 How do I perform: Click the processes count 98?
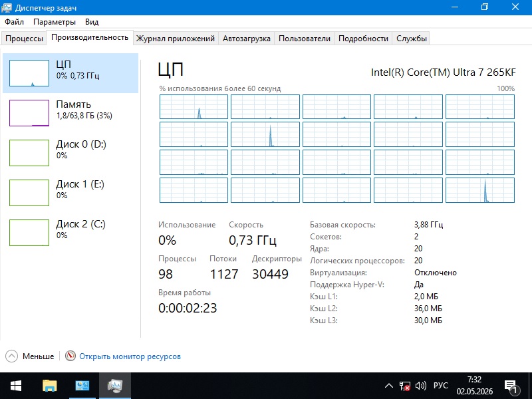click(165, 274)
